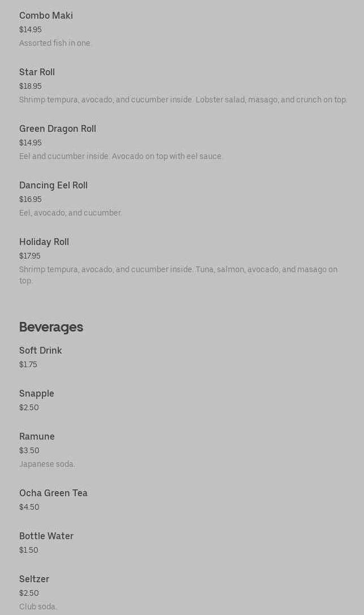Click the Star Roll ingredients description

183,100
